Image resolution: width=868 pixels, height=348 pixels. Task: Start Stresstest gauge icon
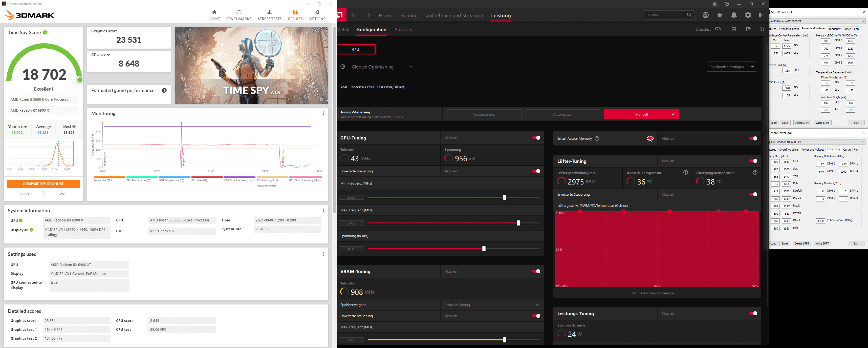(718, 29)
